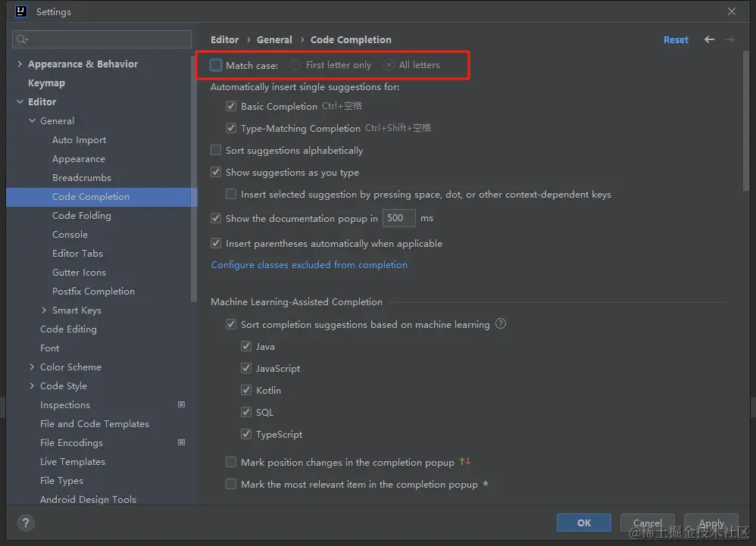This screenshot has width=756, height=546.
Task: Expand Appearance & Behavior tree node
Action: point(20,64)
